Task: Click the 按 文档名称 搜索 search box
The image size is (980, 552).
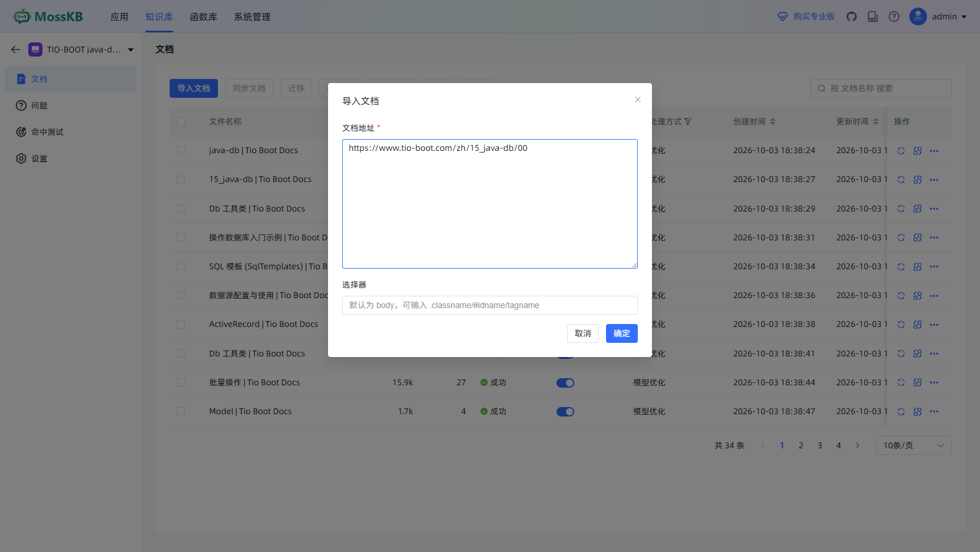Action: click(x=881, y=88)
